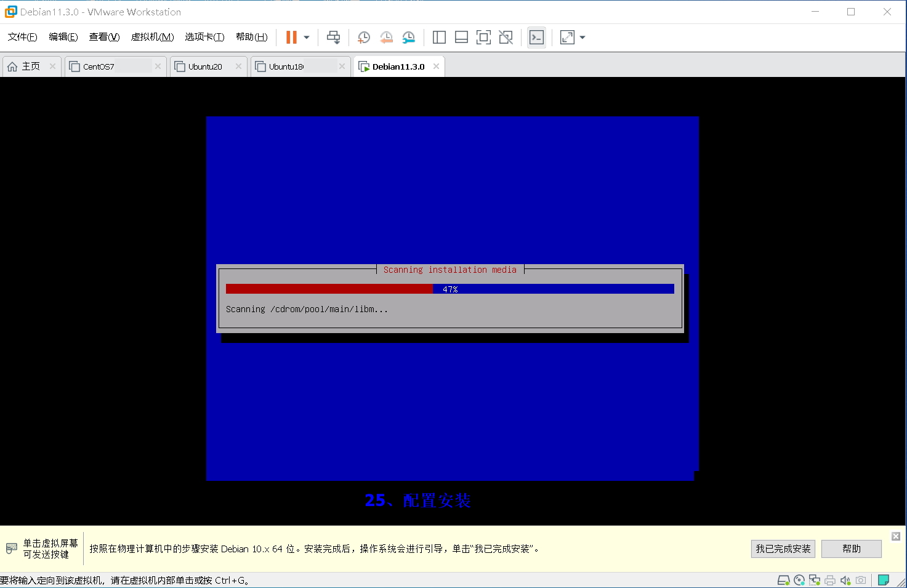Open the 虚拟机(M) menu
907x588 pixels.
pyautogui.click(x=152, y=37)
